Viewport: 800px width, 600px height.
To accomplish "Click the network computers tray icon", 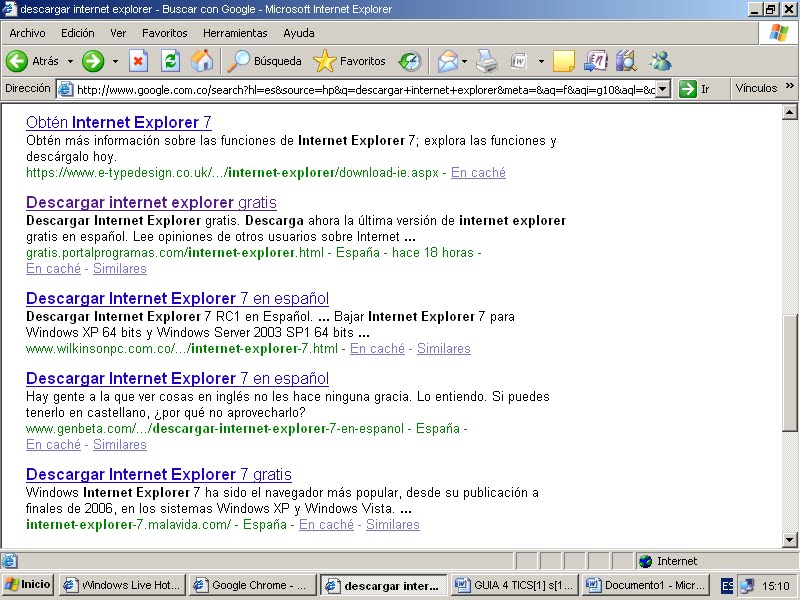I will click(746, 586).
